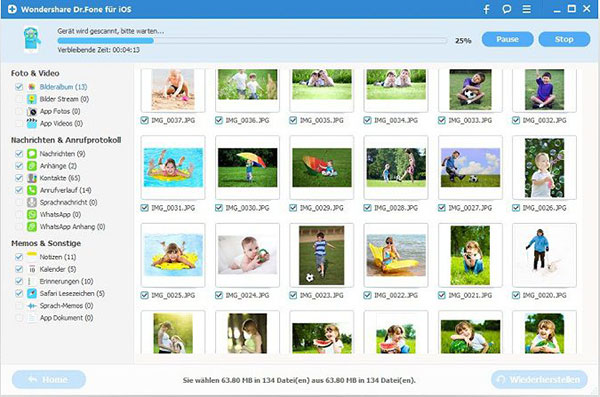Viewport: 600px width, 397px height.
Task: Click the IMG_0028.JPG file name
Action: [x=396, y=208]
